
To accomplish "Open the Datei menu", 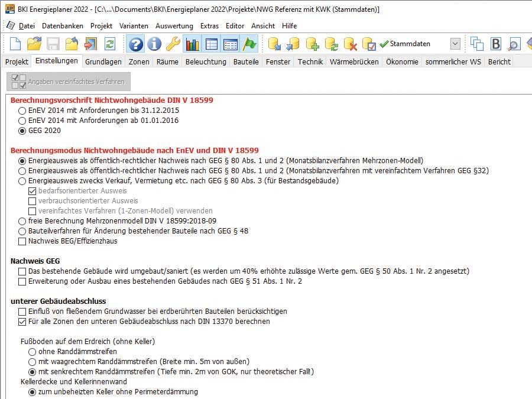I will click(27, 26).
